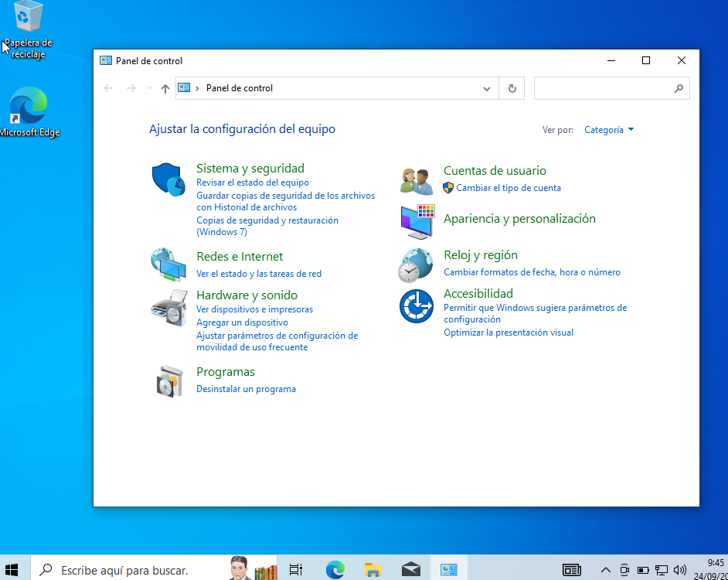Open Accesibilidad heading link

(478, 294)
